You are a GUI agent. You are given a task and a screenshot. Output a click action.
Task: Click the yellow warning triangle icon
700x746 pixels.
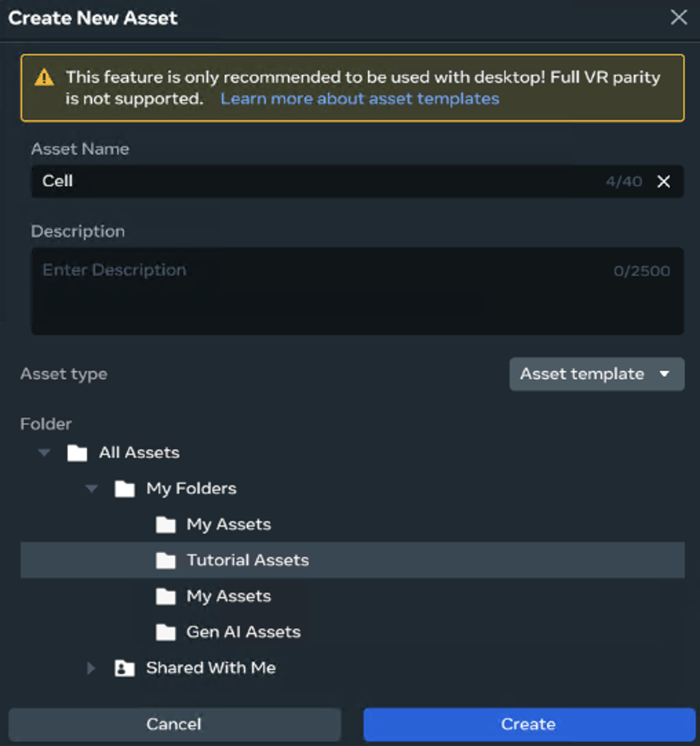coord(45,77)
